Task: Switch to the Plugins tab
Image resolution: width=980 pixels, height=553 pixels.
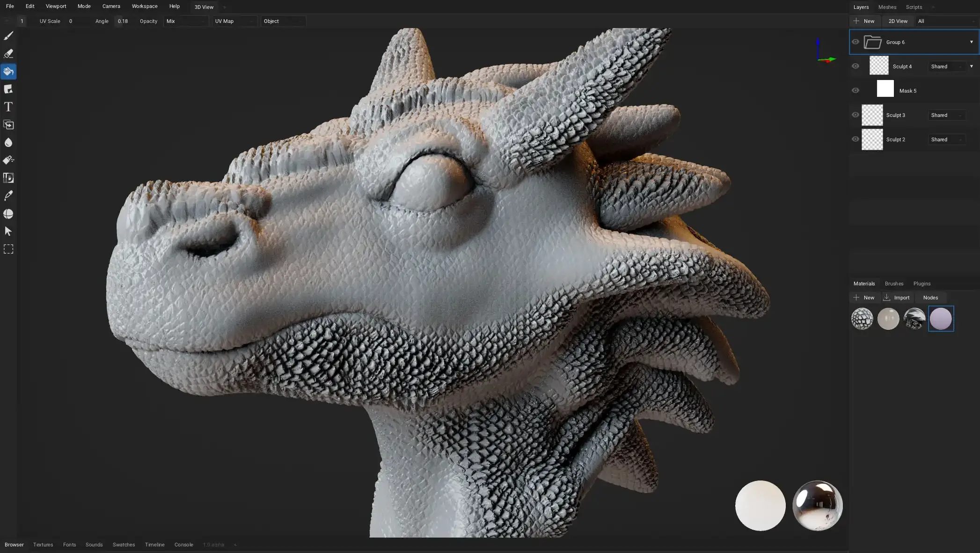Action: [x=922, y=284]
